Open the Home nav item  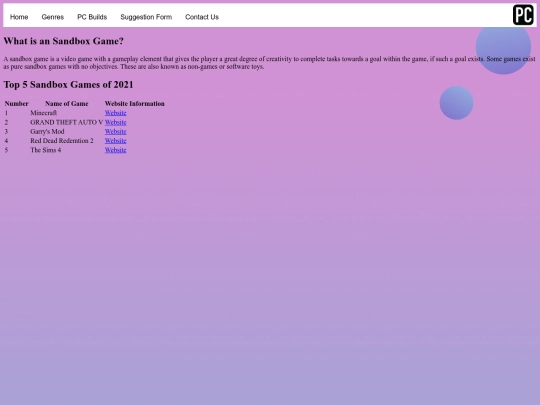tap(19, 17)
